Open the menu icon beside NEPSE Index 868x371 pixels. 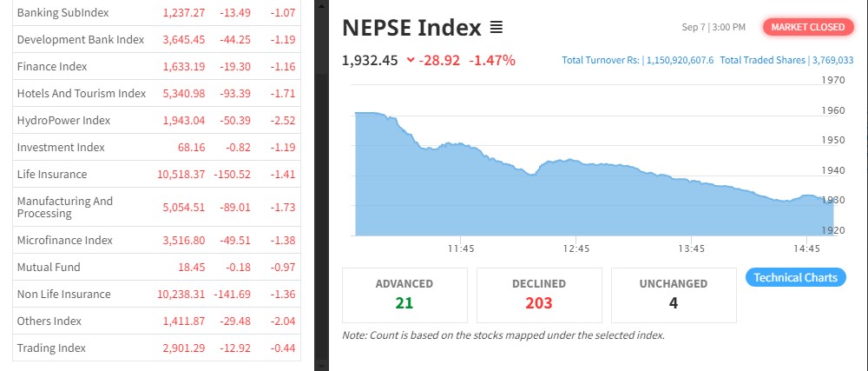496,28
